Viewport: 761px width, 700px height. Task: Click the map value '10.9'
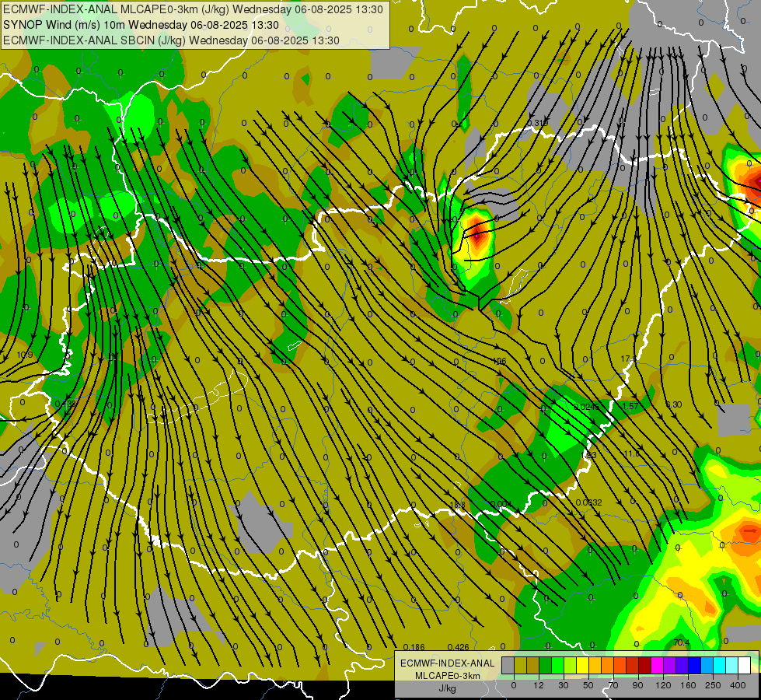point(25,355)
